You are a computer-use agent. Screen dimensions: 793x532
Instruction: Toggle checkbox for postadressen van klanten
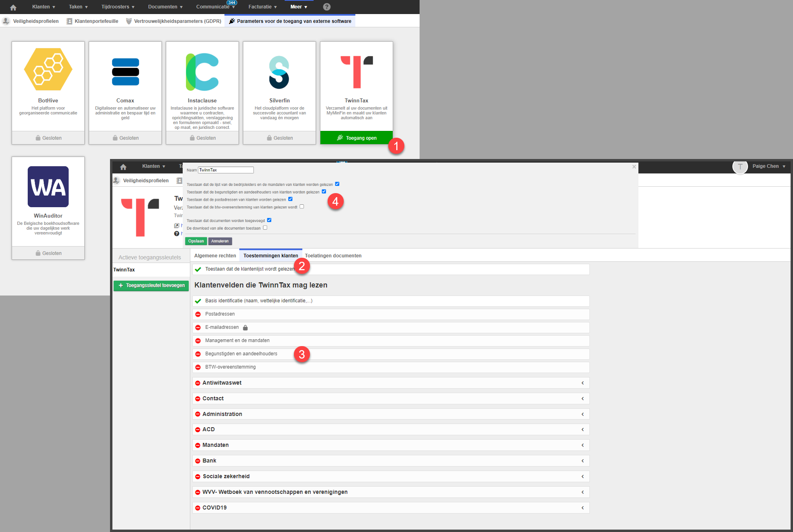pos(290,199)
